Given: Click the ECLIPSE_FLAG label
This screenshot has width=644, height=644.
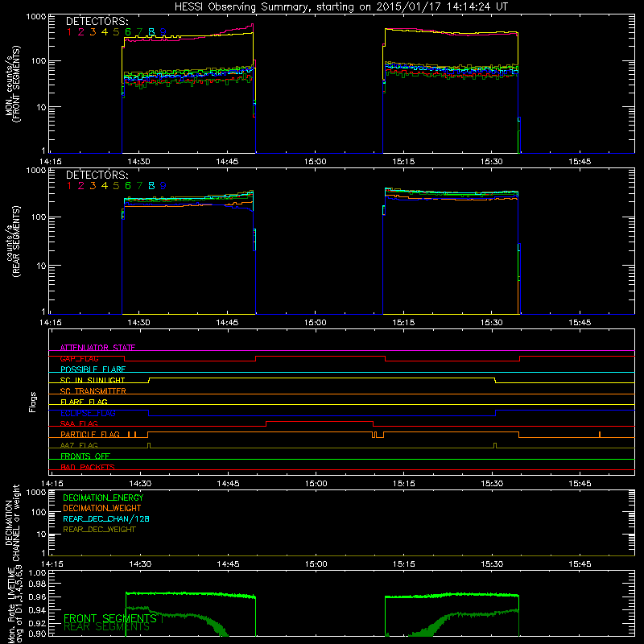Looking at the screenshot, I should point(88,413).
